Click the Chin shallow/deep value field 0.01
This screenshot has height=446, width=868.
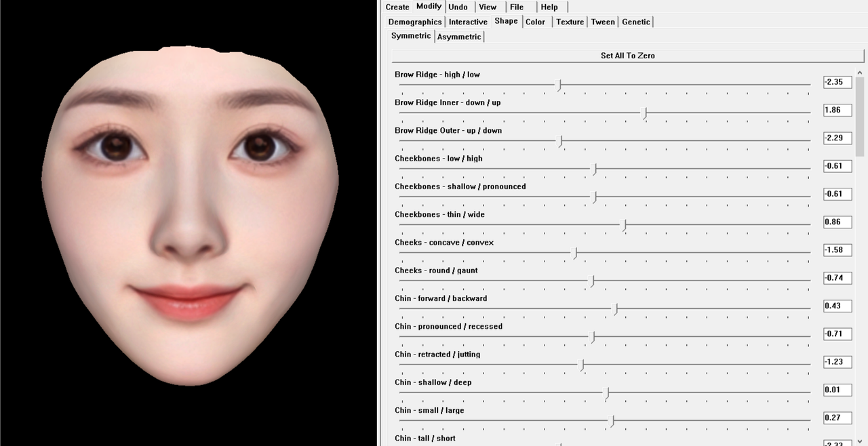pos(837,390)
